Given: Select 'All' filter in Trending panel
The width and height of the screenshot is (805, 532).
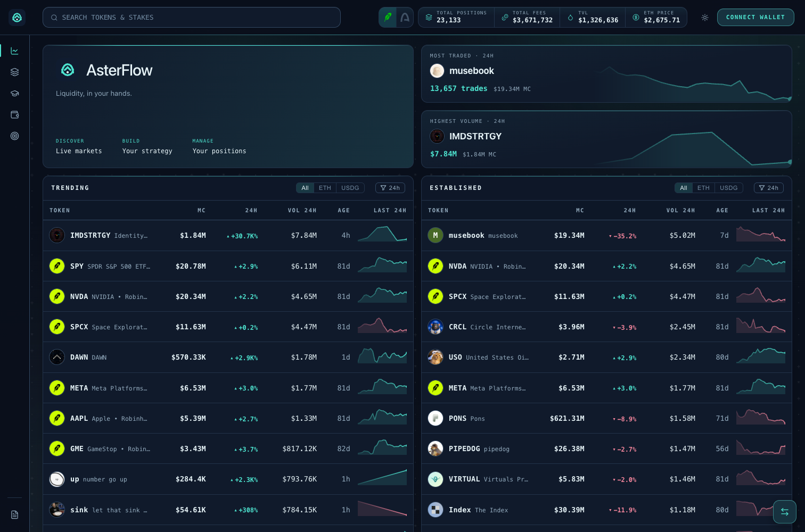Looking at the screenshot, I should (305, 188).
